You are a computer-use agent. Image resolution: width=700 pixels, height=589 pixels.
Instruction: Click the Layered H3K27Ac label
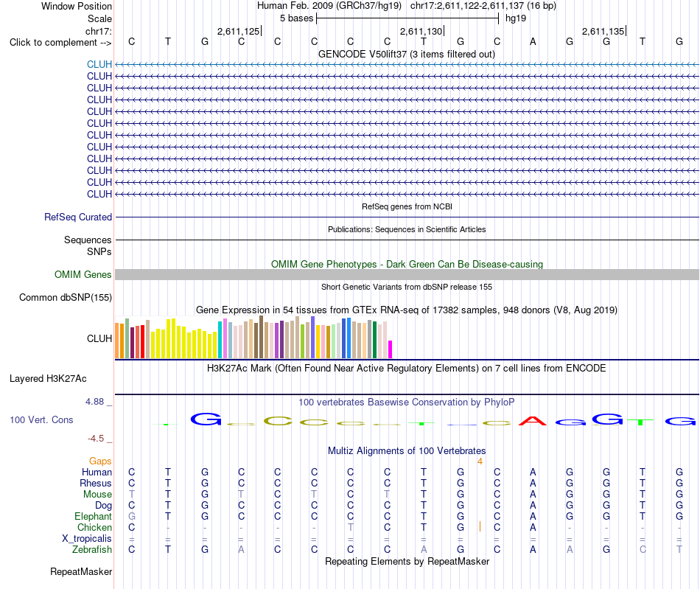(x=48, y=379)
